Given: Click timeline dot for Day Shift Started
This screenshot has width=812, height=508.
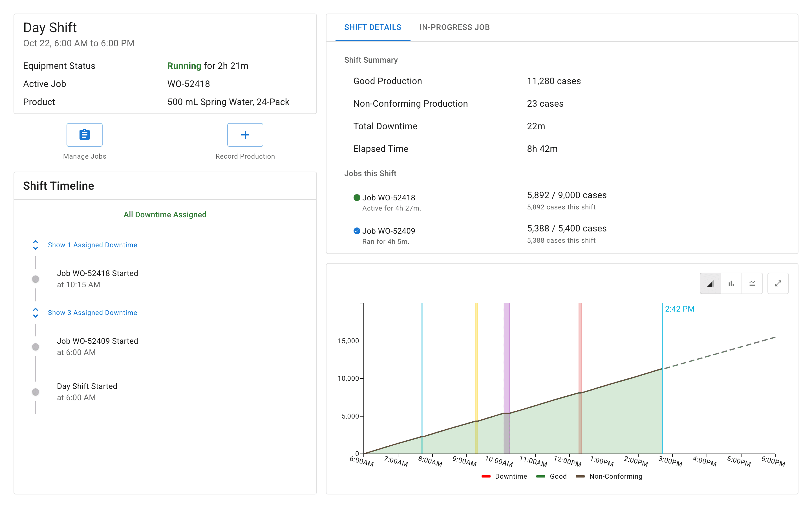Looking at the screenshot, I should pyautogui.click(x=35, y=392).
